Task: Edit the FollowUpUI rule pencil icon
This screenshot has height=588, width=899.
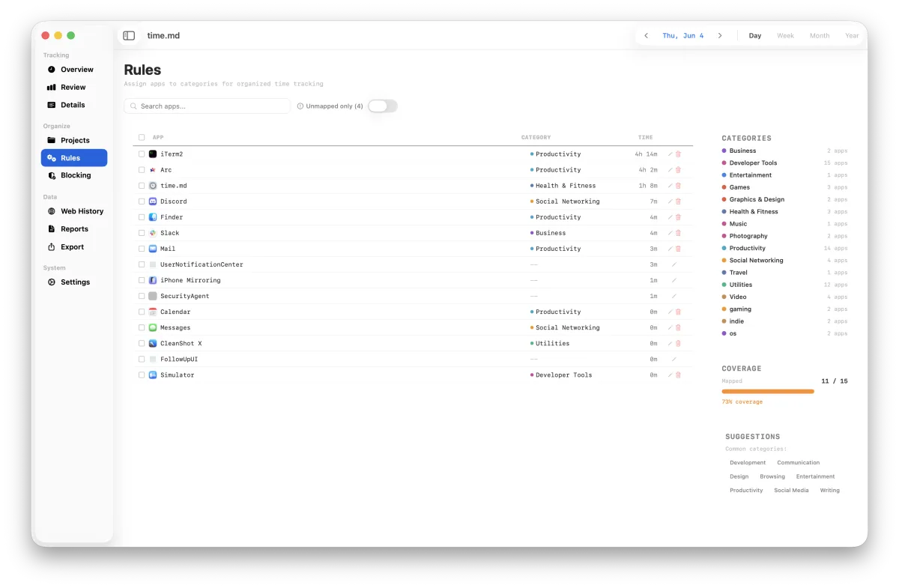Action: (x=674, y=359)
